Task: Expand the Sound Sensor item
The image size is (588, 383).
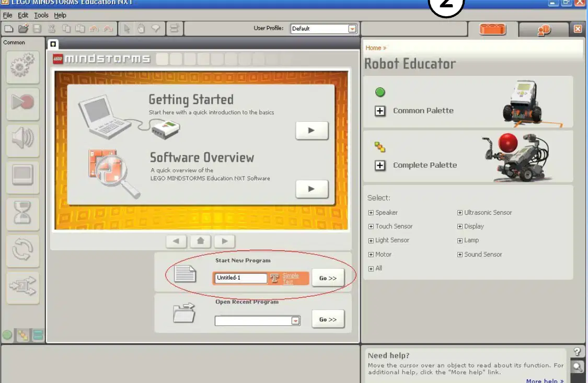Action: pyautogui.click(x=460, y=255)
